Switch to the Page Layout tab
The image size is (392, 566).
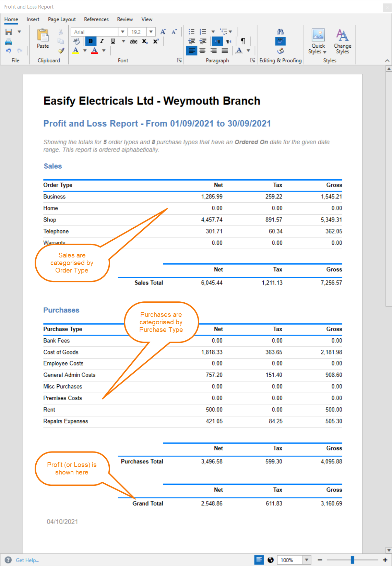62,19
